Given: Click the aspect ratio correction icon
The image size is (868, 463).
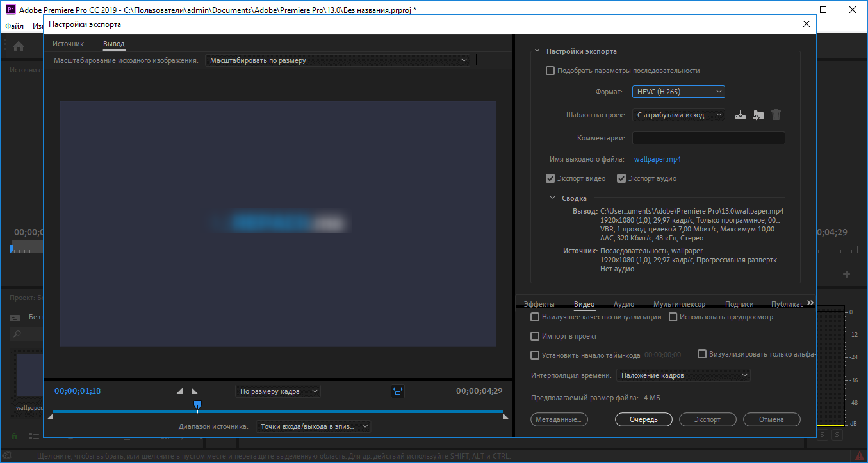Looking at the screenshot, I should coord(397,391).
